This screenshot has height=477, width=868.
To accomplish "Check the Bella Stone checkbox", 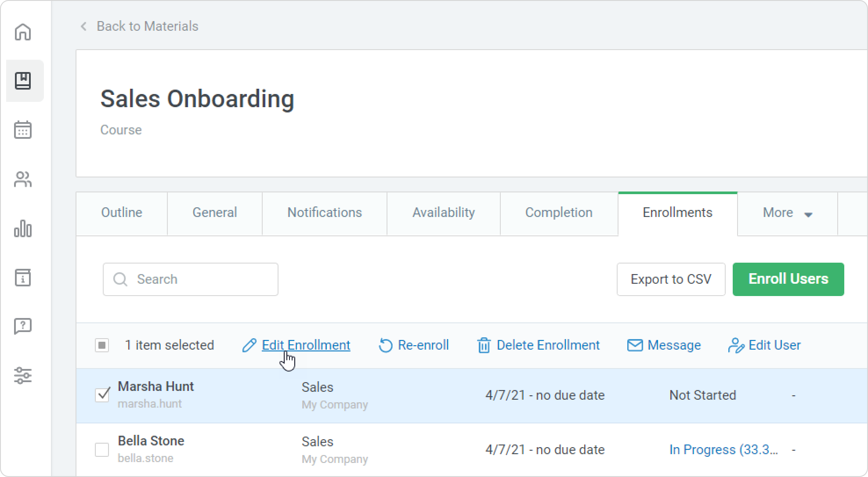I will click(x=102, y=449).
